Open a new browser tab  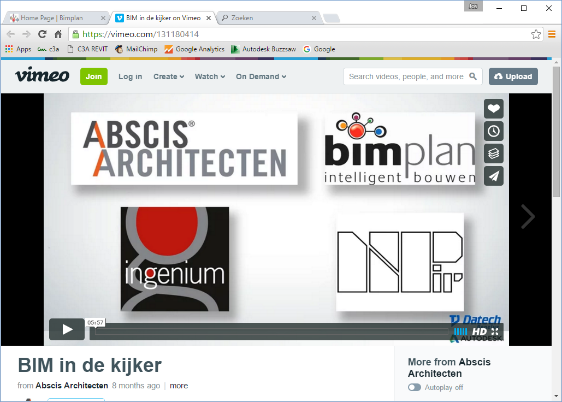coord(331,18)
